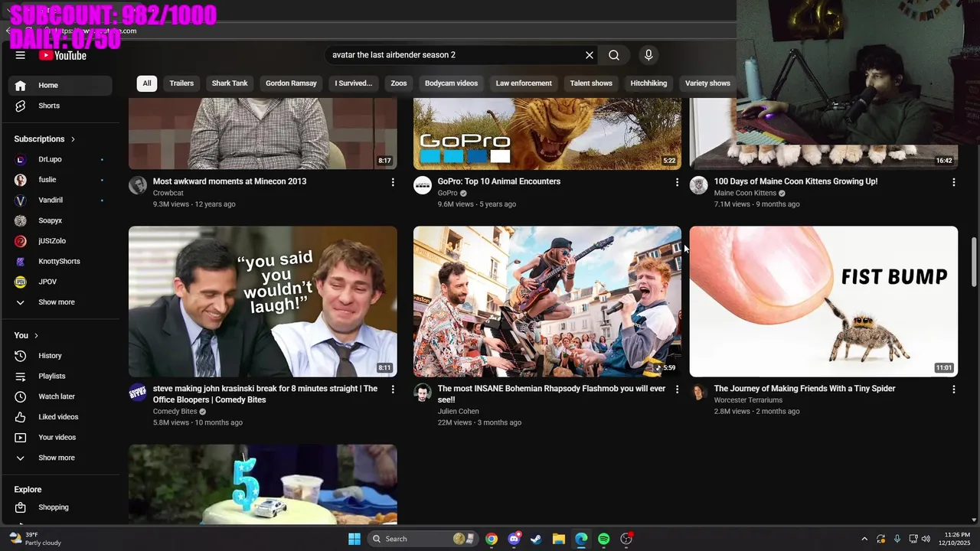Open watch History

pos(61,356)
